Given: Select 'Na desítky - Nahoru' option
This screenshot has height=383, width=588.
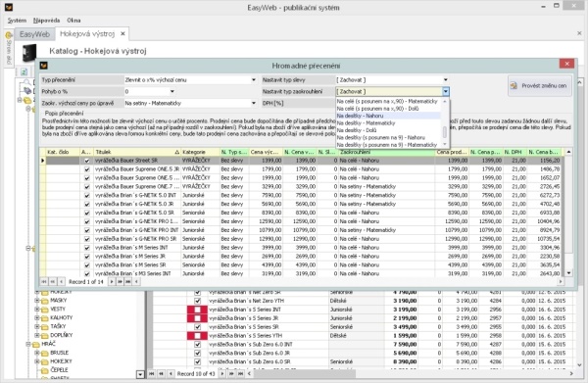Looking at the screenshot, I should 388,116.
